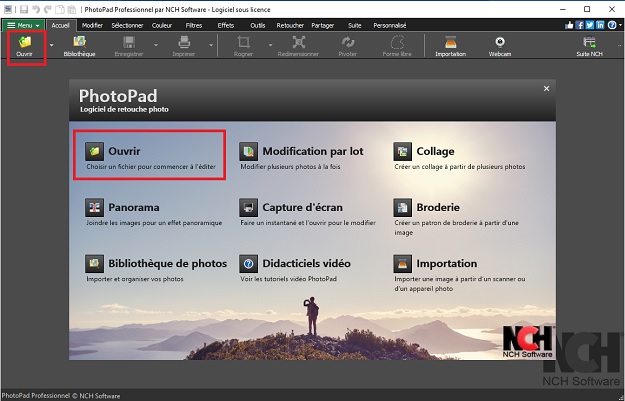The height and width of the screenshot is (401, 625).
Task: Click the Didacticiels vidéo help icon
Action: click(248, 263)
